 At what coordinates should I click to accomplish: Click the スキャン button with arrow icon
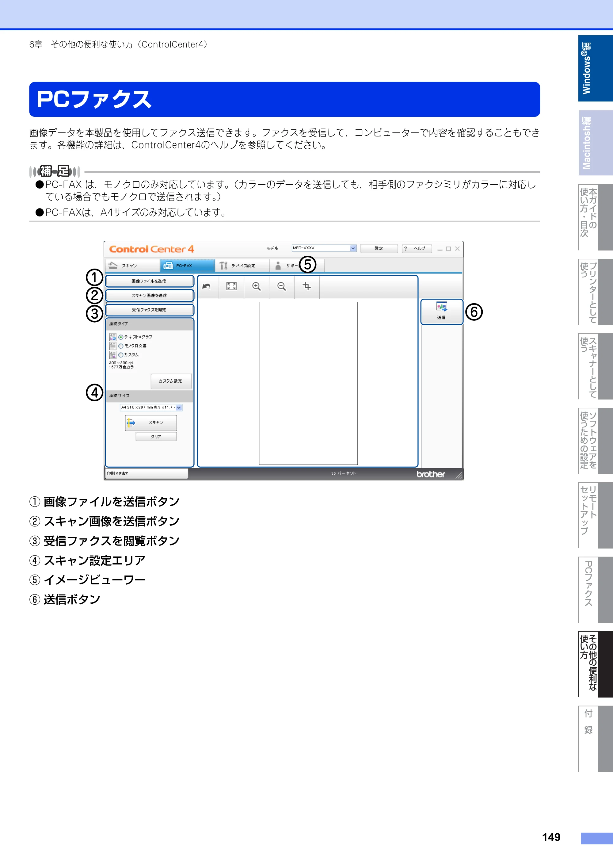tap(151, 423)
